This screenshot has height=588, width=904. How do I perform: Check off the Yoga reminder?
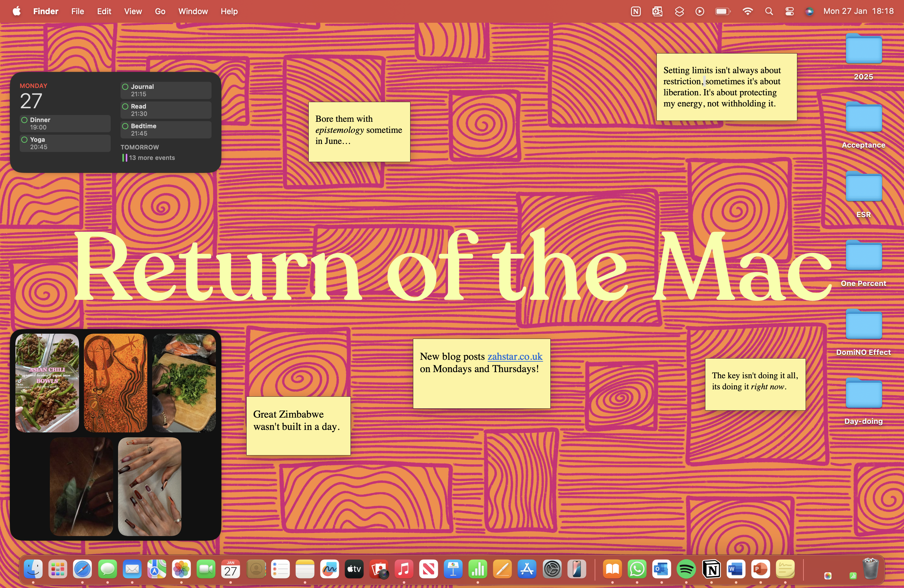tap(24, 139)
